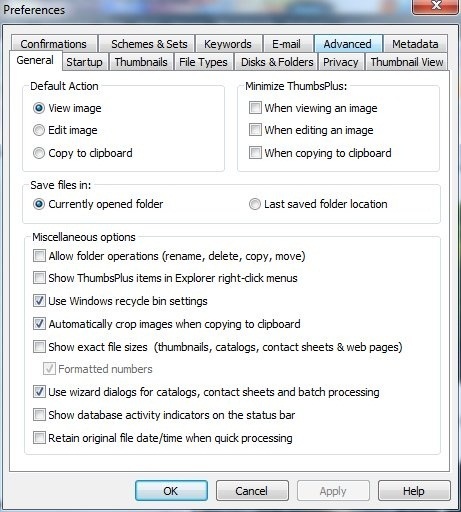
Task: Uncheck Use Windows recycle bin settings
Action: pyautogui.click(x=39, y=301)
